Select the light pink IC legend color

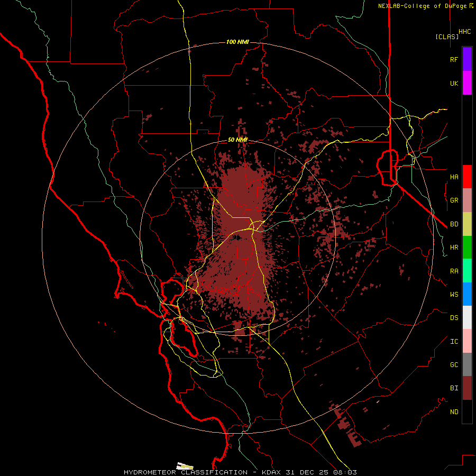click(467, 341)
